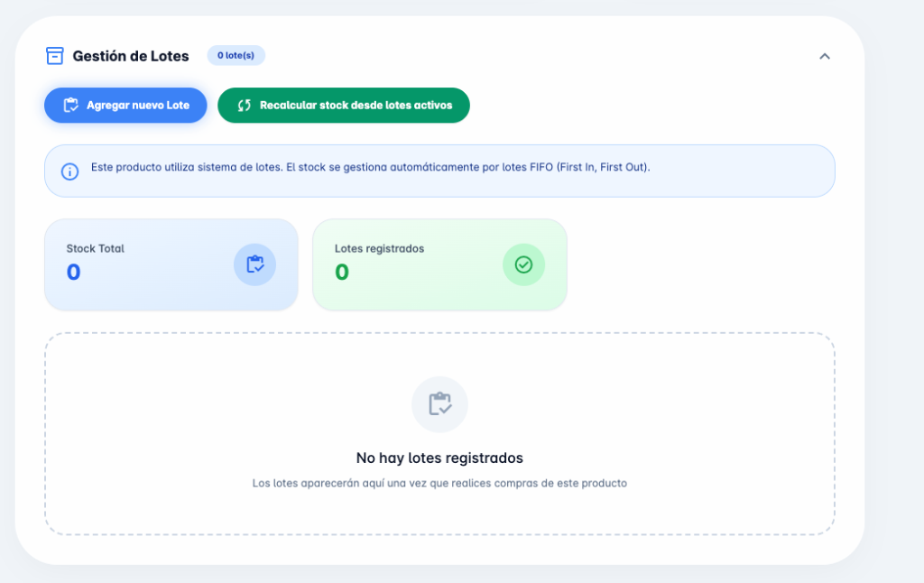Click the 'No hay lotes registrados' heading
Viewport: 924px width, 583px height.
(x=439, y=458)
